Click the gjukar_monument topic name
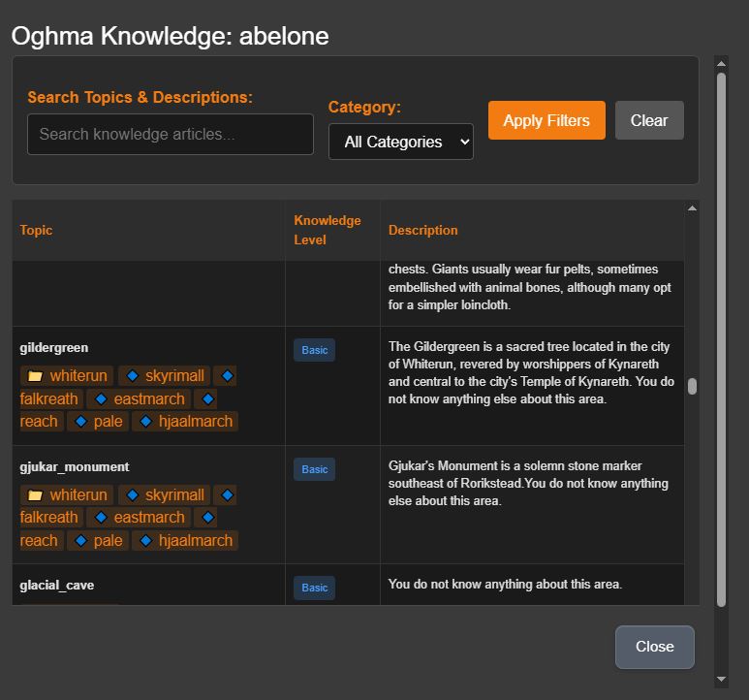The height and width of the screenshot is (700, 749). pos(75,466)
